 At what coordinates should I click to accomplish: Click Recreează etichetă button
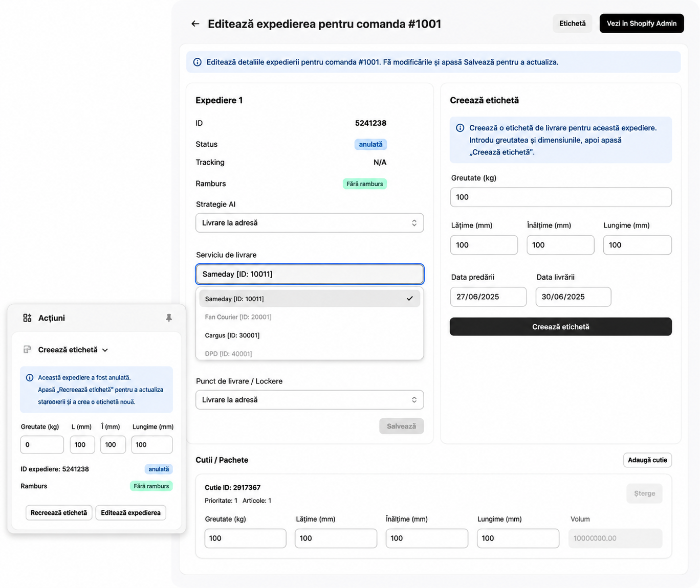(x=59, y=513)
